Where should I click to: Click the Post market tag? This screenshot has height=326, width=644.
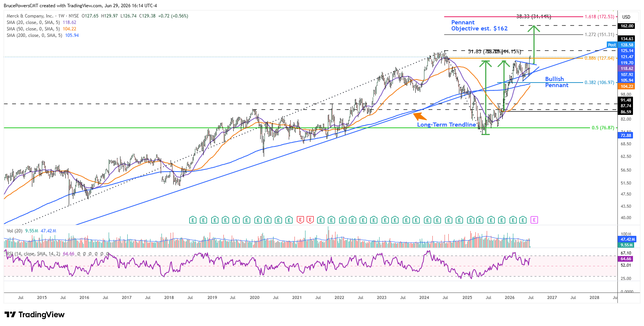coord(612,45)
